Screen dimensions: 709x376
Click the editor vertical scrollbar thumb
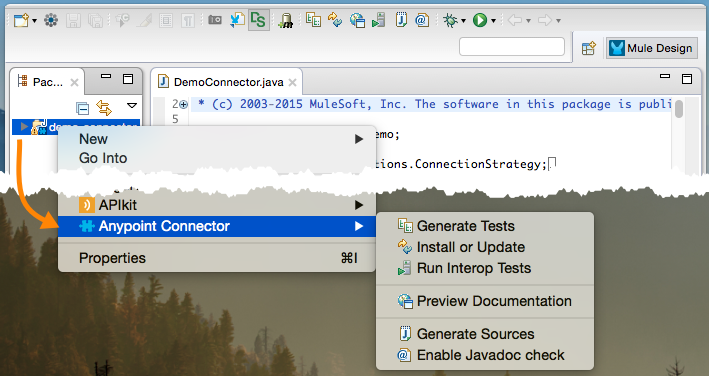679,109
